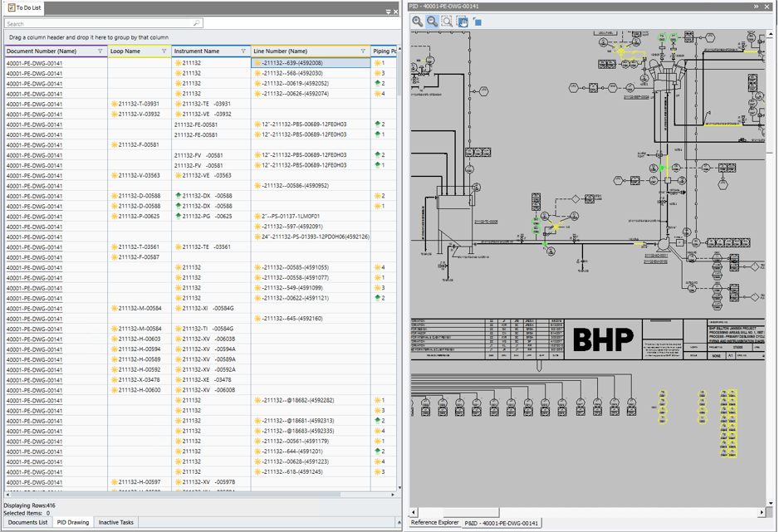
Task: Open the Document Number (Name) column filter
Action: point(100,51)
